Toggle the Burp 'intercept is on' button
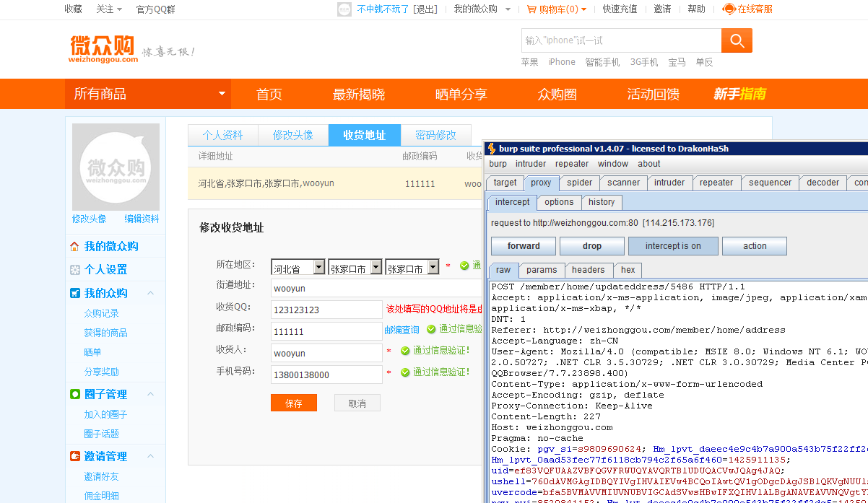 673,246
